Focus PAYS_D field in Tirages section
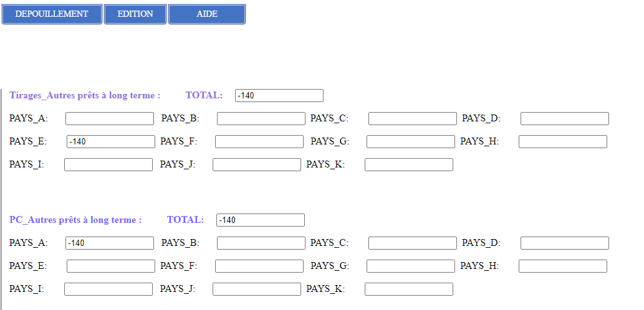The height and width of the screenshot is (310, 644). pos(565,119)
